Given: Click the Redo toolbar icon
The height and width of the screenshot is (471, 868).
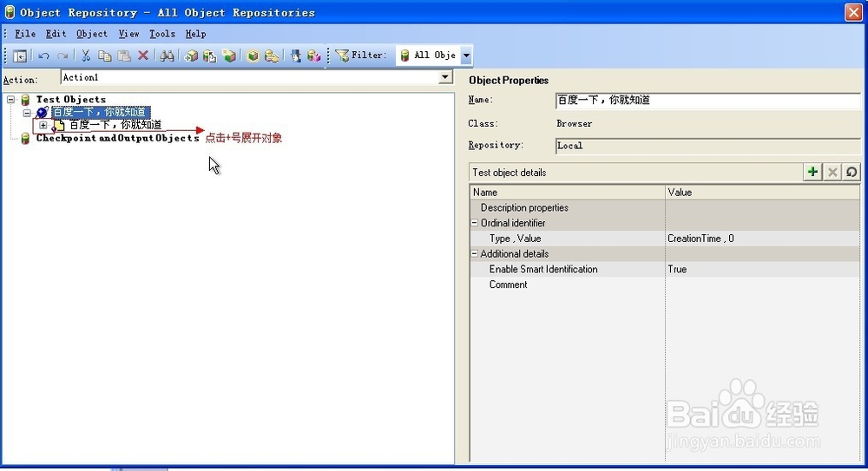Looking at the screenshot, I should [x=62, y=56].
